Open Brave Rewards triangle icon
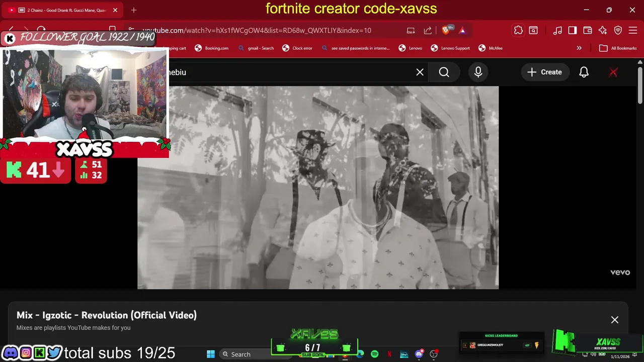Screen dimensions: 644x362 pyautogui.click(x=462, y=30)
